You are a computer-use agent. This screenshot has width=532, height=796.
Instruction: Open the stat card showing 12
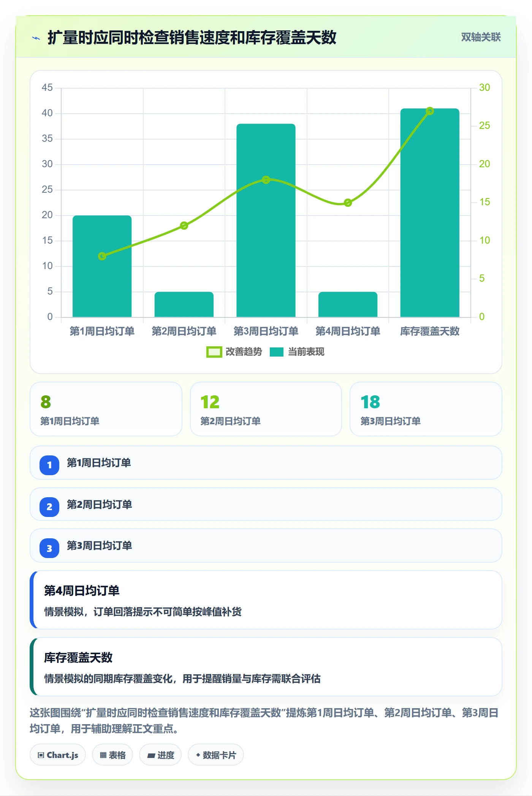pos(266,409)
